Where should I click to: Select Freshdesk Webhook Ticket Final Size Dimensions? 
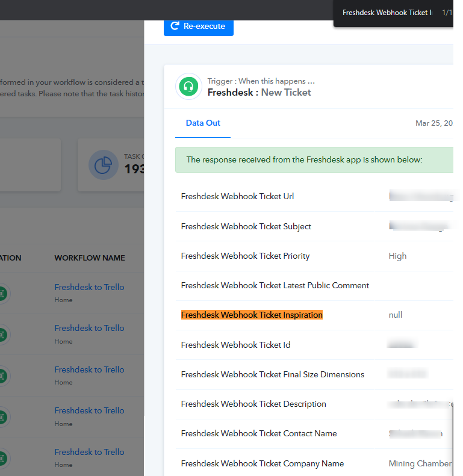coord(273,375)
